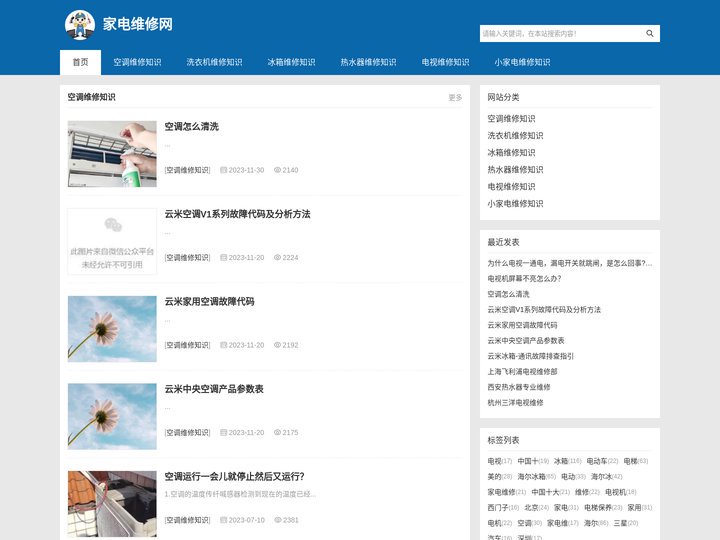Open the thumbnail of 空调怎么清洗
Screen dimensions: 720x540
112,154
